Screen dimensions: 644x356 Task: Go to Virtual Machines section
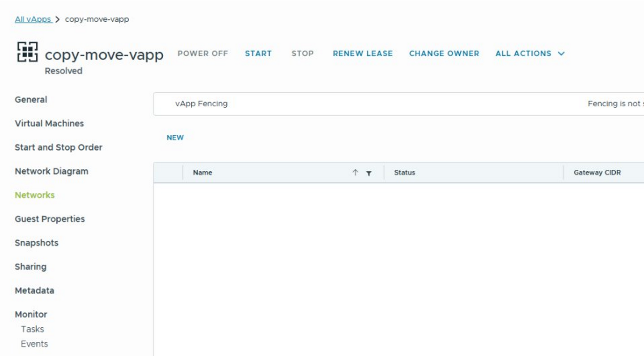pos(49,123)
